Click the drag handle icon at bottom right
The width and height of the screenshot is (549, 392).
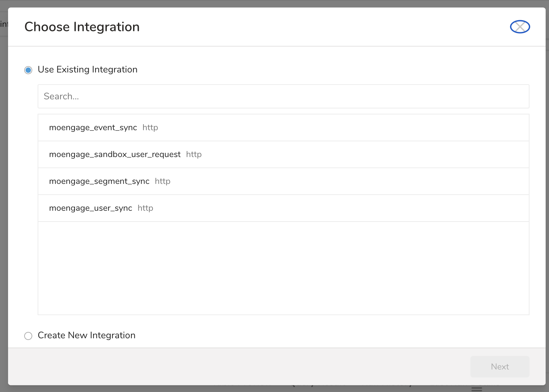coord(476,389)
